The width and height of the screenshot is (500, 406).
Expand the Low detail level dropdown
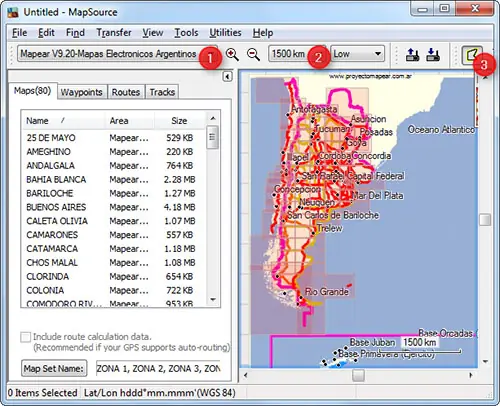[x=357, y=54]
